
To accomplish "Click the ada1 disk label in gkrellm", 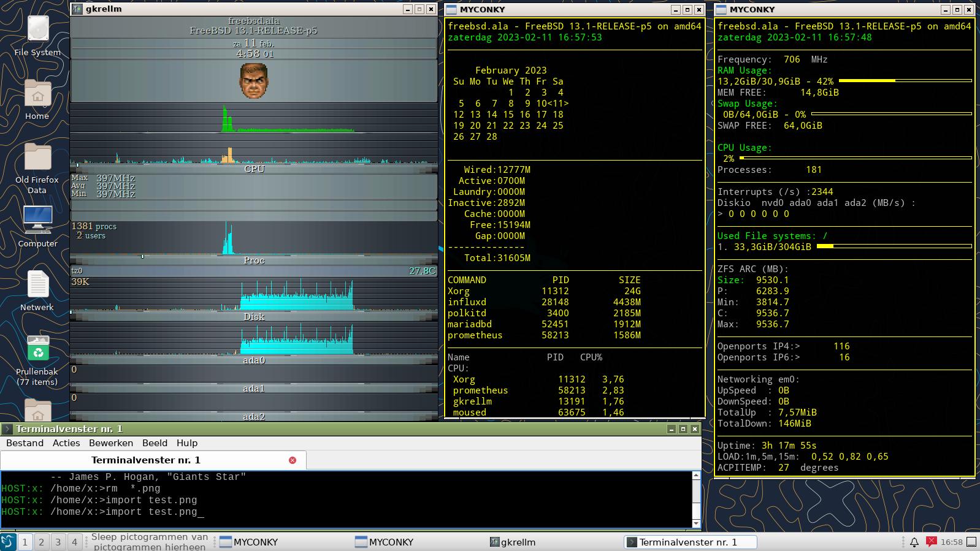I will (254, 389).
